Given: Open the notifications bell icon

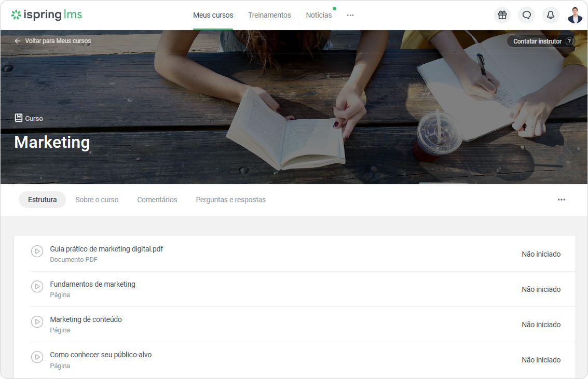Looking at the screenshot, I should (x=551, y=15).
